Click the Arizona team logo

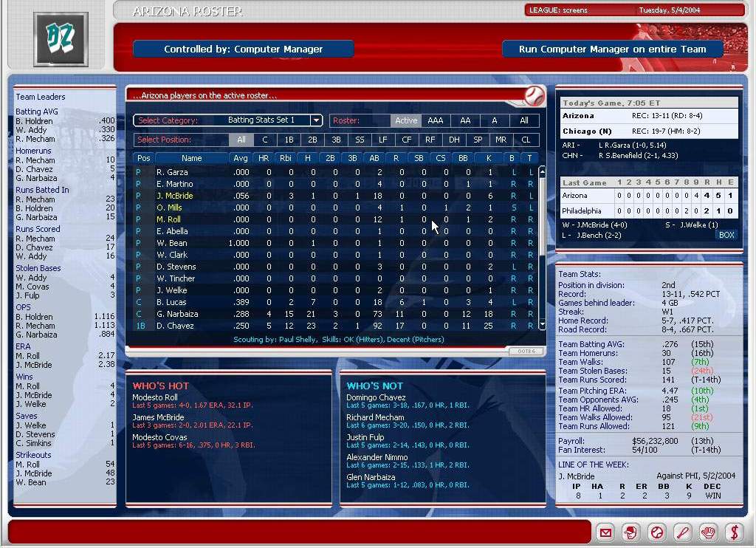point(61,38)
